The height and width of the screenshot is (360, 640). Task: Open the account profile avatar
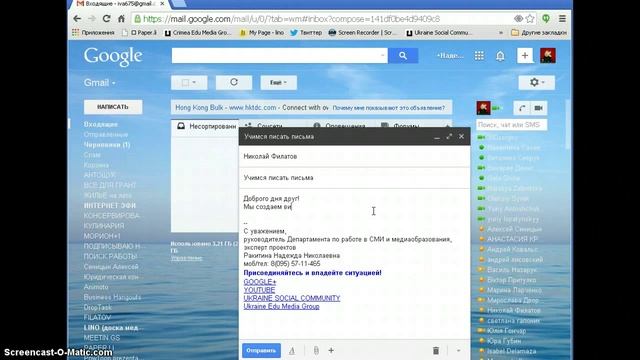[548, 56]
